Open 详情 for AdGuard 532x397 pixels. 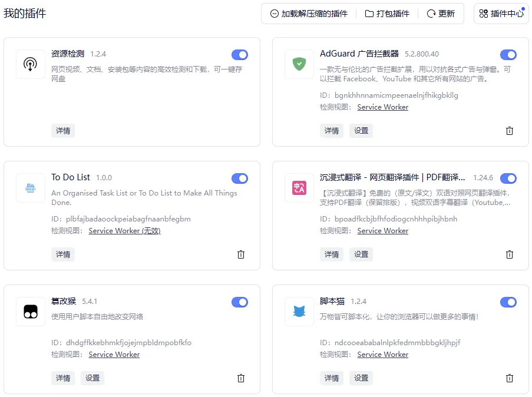pos(332,131)
